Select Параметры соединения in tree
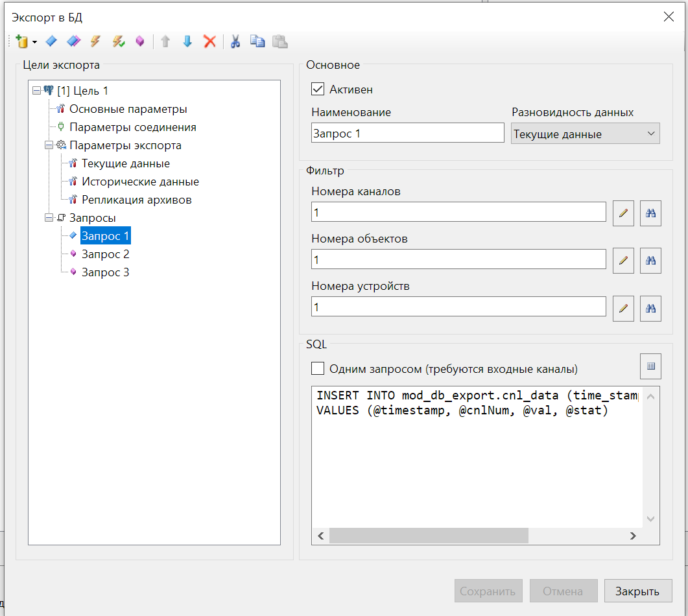This screenshot has width=688, height=616. pyautogui.click(x=132, y=127)
